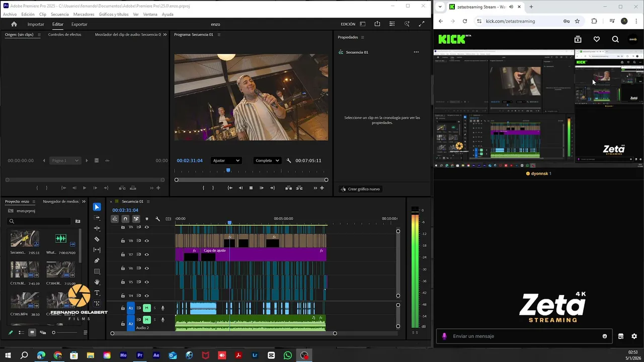
Task: Hide track V7 with its eye icon
Action: click(147, 254)
